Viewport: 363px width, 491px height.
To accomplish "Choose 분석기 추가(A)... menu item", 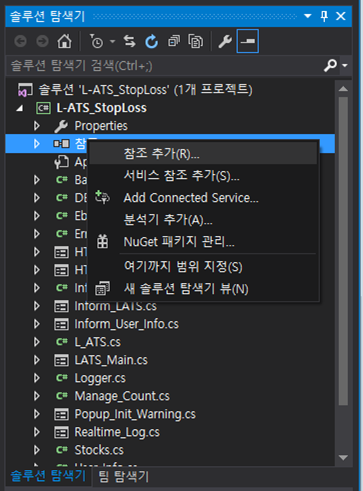I will tap(203, 220).
